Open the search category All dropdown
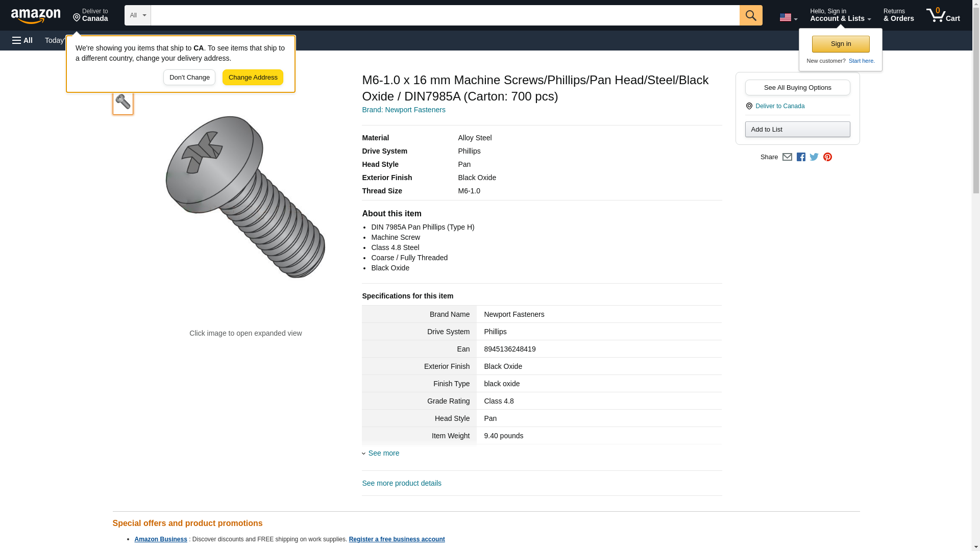The height and width of the screenshot is (551, 980). pyautogui.click(x=137, y=15)
